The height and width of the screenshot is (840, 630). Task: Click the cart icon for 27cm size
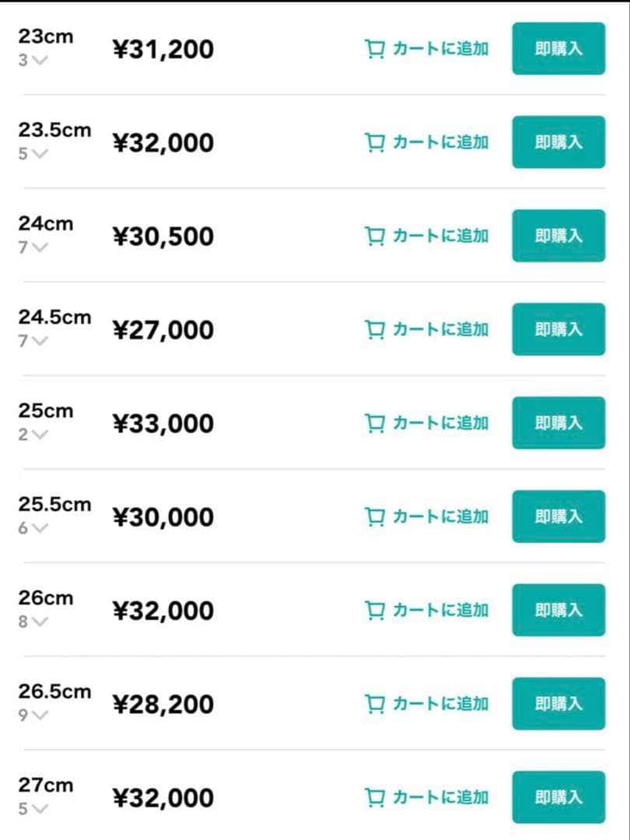click(x=375, y=797)
